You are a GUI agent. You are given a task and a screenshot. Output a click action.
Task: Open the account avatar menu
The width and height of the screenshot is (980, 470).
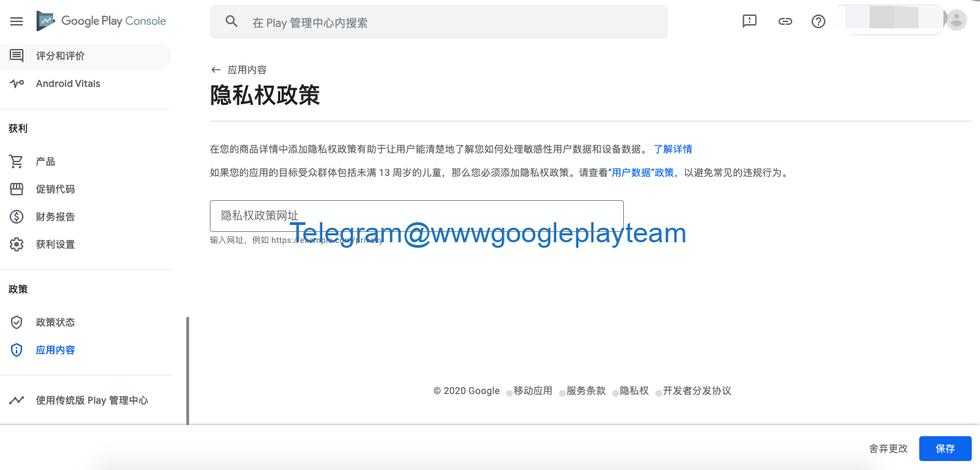957,21
